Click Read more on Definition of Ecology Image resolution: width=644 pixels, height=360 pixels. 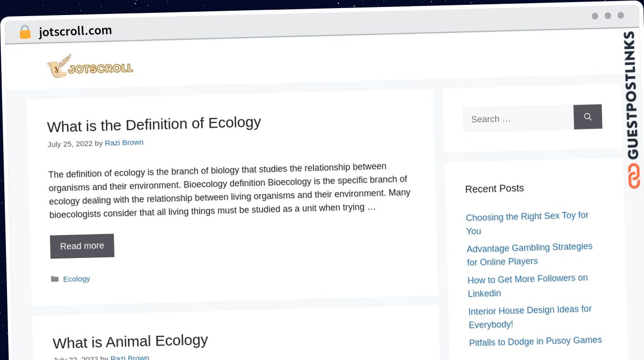tap(82, 246)
